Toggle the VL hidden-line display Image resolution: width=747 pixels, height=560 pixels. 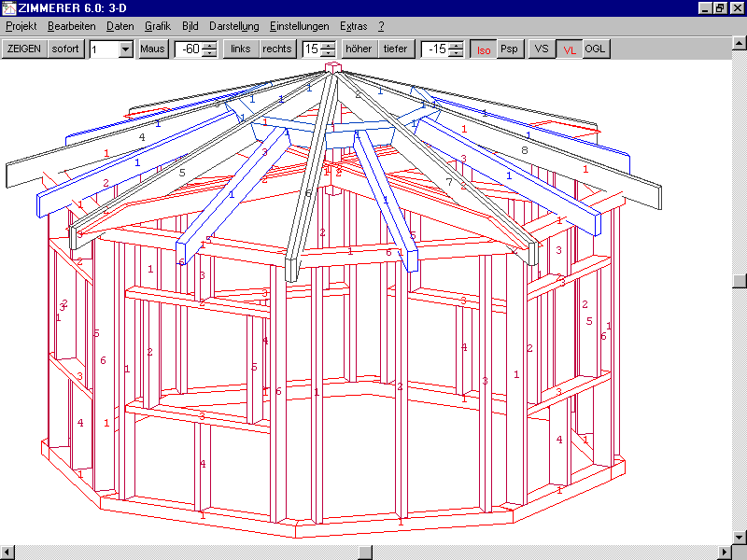(x=569, y=49)
